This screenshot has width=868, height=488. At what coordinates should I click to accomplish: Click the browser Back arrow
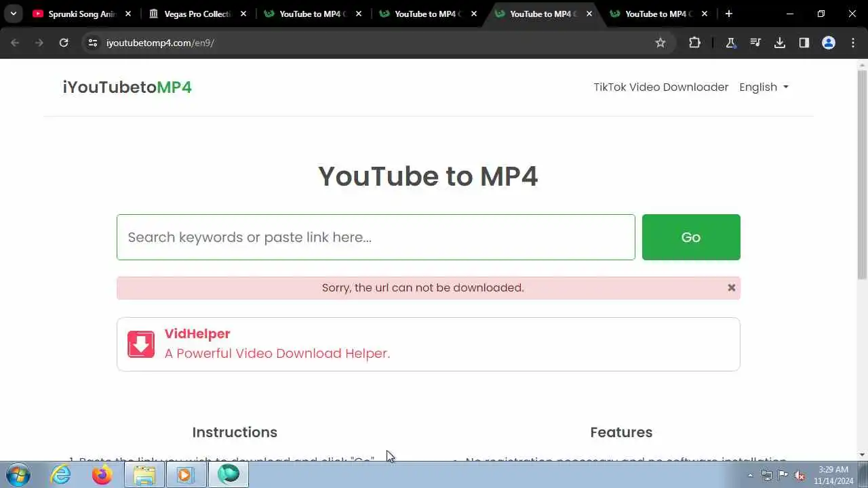click(15, 43)
